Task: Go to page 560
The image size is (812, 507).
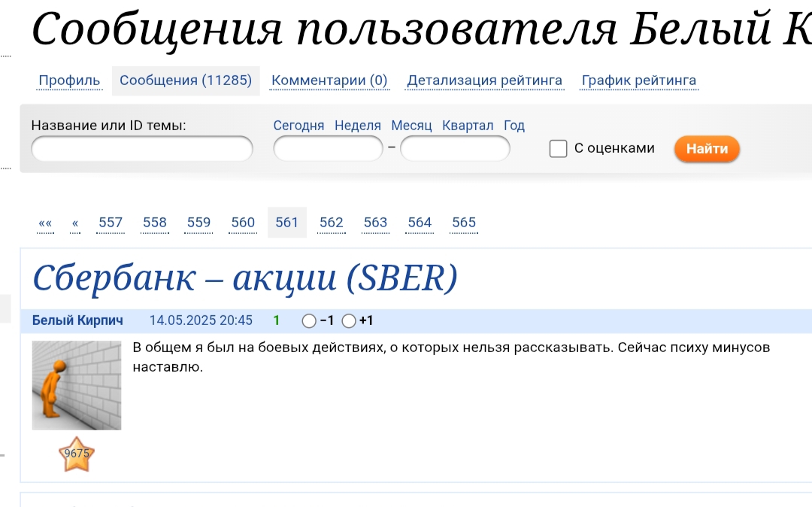Action: click(x=243, y=223)
